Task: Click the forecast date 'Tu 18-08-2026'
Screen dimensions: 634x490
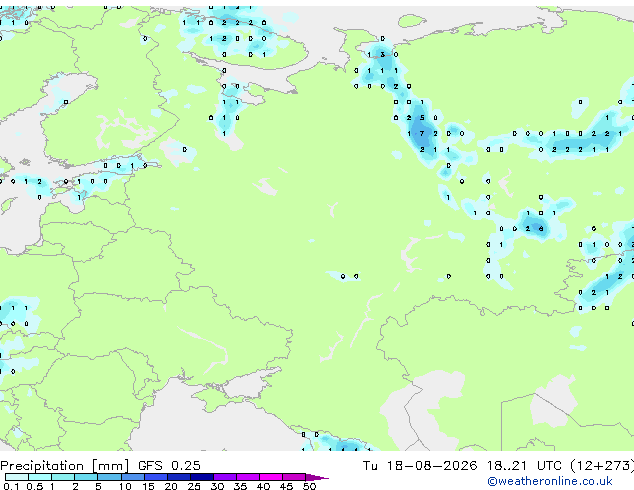Action: point(420,465)
